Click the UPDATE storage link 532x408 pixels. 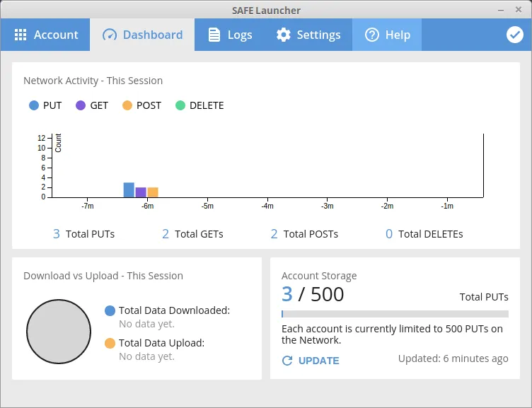point(318,361)
